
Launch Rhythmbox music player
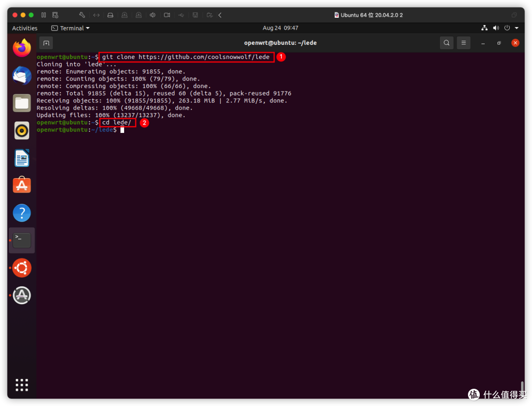pos(22,130)
